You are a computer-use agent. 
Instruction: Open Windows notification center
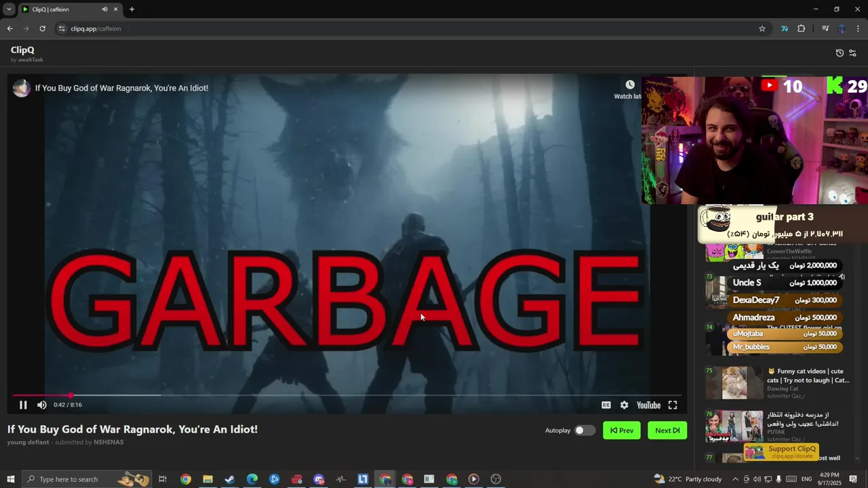coord(853,479)
